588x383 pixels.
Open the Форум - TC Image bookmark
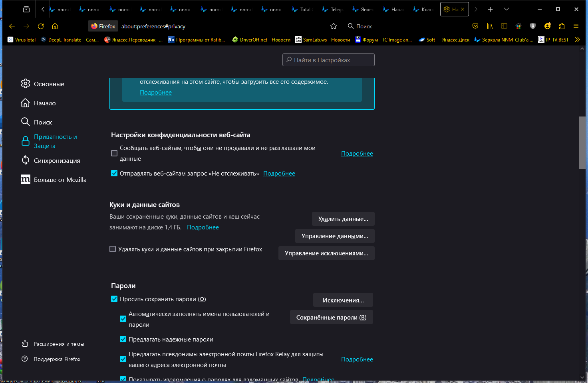point(384,40)
